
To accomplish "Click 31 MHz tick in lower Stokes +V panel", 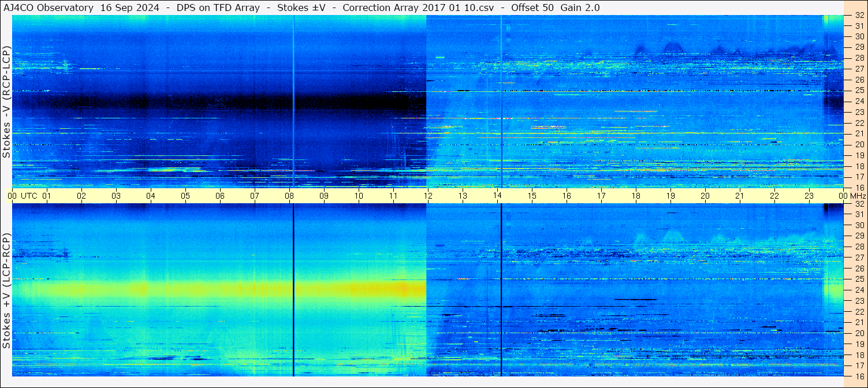I will (859, 214).
